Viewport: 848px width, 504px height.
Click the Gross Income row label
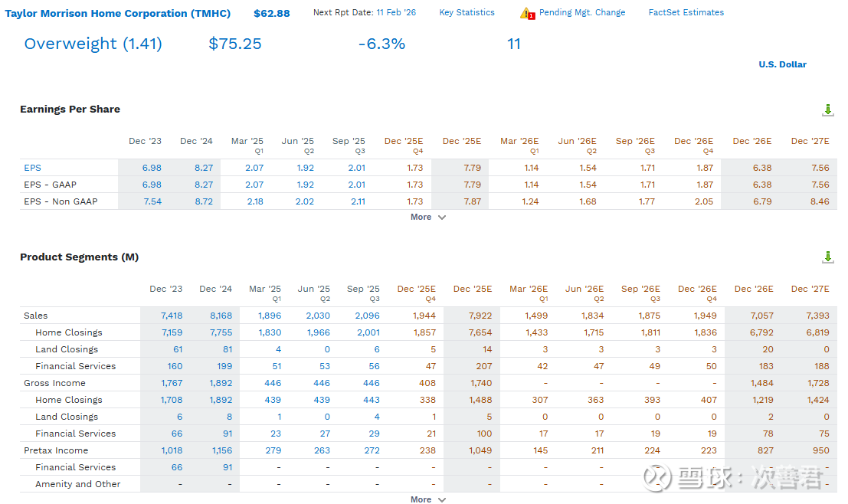pos(54,383)
